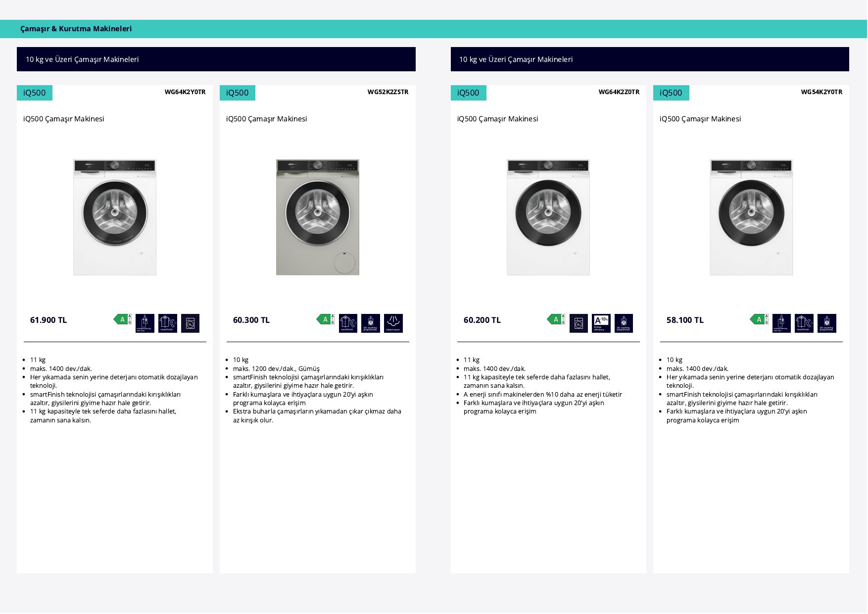The width and height of the screenshot is (868, 614).
Task: Click intelligentDosing icon on WG54K2Y0TR
Action: coord(781,323)
